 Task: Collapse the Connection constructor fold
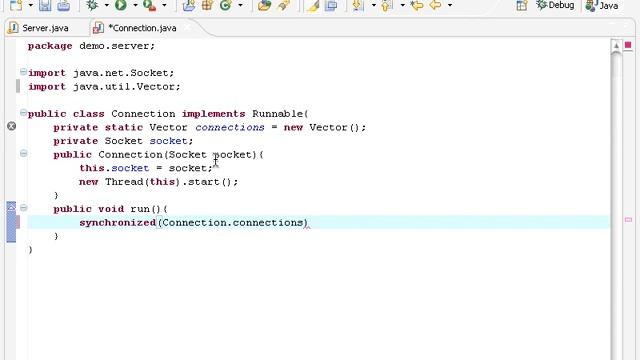[x=23, y=153]
